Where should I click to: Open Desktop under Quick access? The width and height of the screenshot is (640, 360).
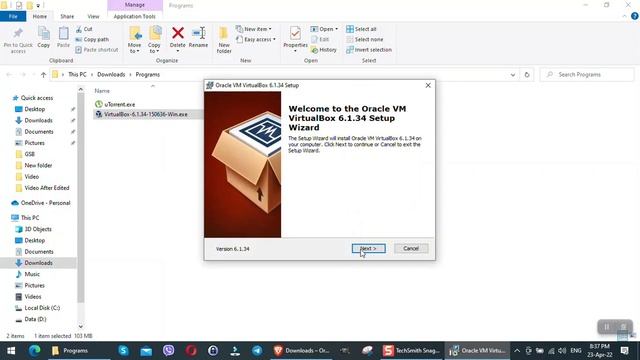[34, 109]
